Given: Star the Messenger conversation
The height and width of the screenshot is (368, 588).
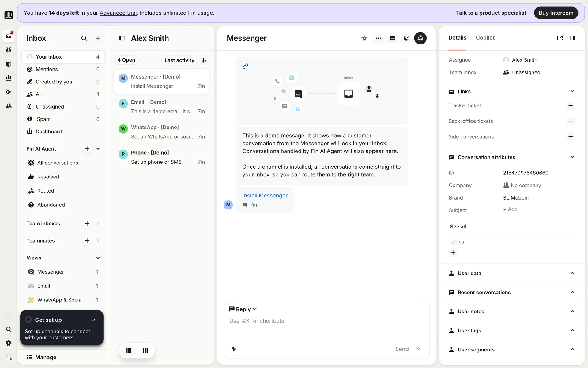Looking at the screenshot, I should (x=364, y=38).
